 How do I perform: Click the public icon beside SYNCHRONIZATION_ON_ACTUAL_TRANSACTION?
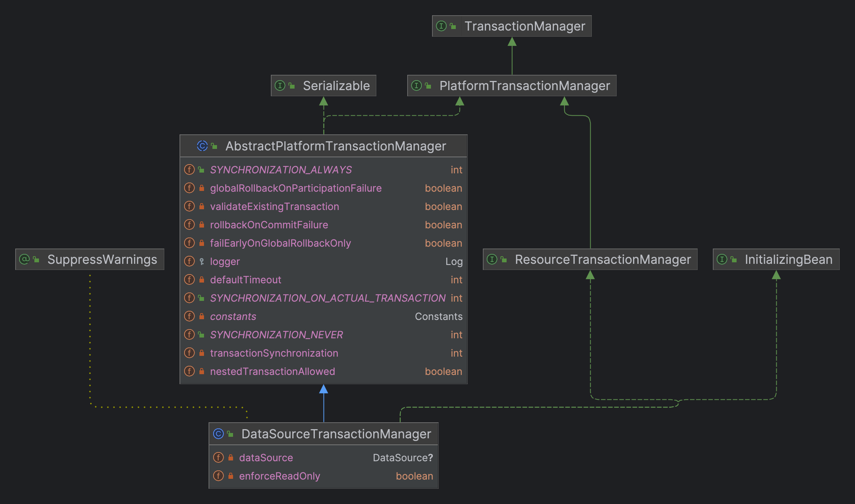[201, 298]
